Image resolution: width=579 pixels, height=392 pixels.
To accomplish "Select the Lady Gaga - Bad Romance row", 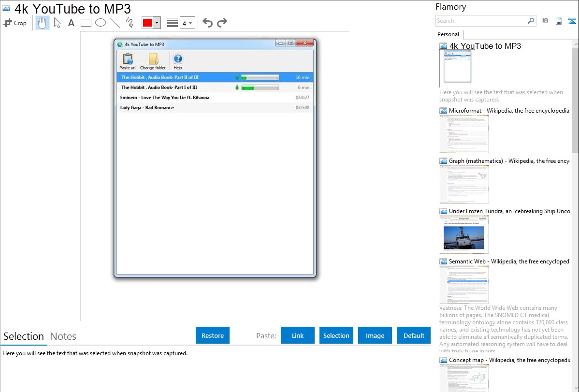I will (215, 107).
